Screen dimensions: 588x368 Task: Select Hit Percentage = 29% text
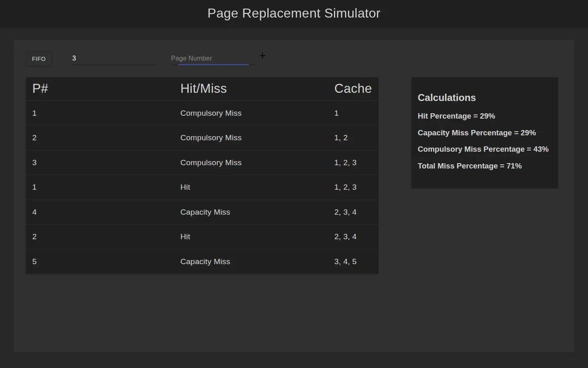coord(457,116)
